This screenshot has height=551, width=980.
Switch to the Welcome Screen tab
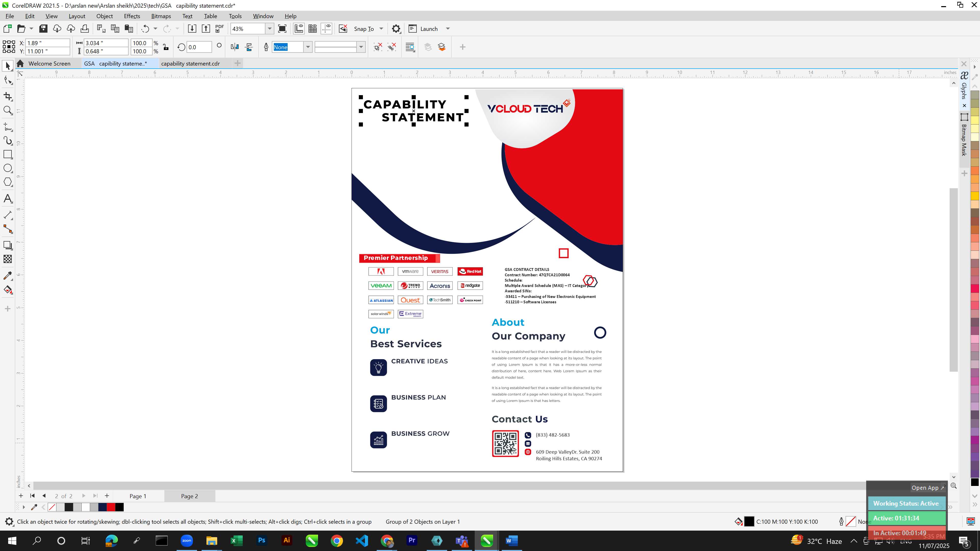click(50, 64)
